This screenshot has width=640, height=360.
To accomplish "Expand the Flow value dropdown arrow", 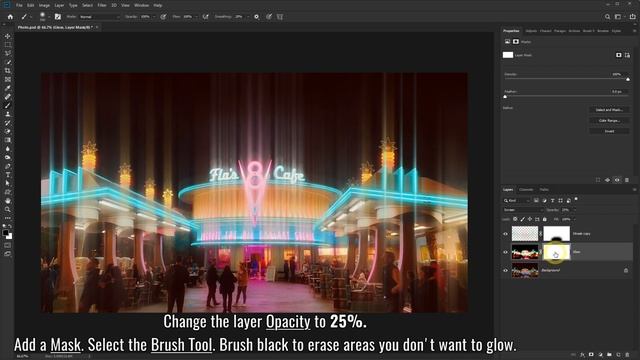I will [197, 17].
